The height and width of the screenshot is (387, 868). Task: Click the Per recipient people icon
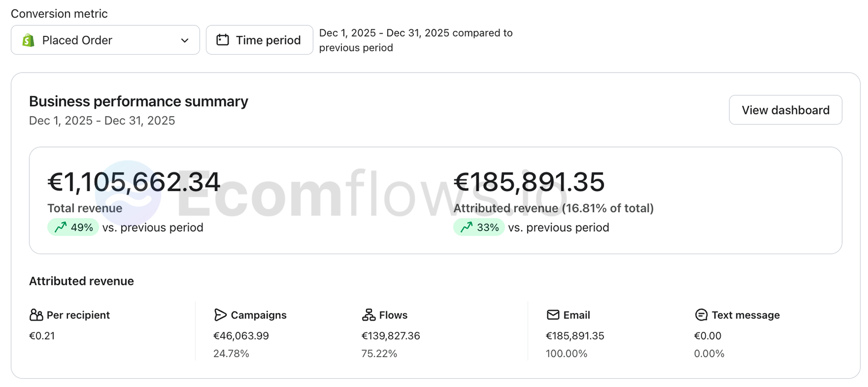(x=36, y=315)
